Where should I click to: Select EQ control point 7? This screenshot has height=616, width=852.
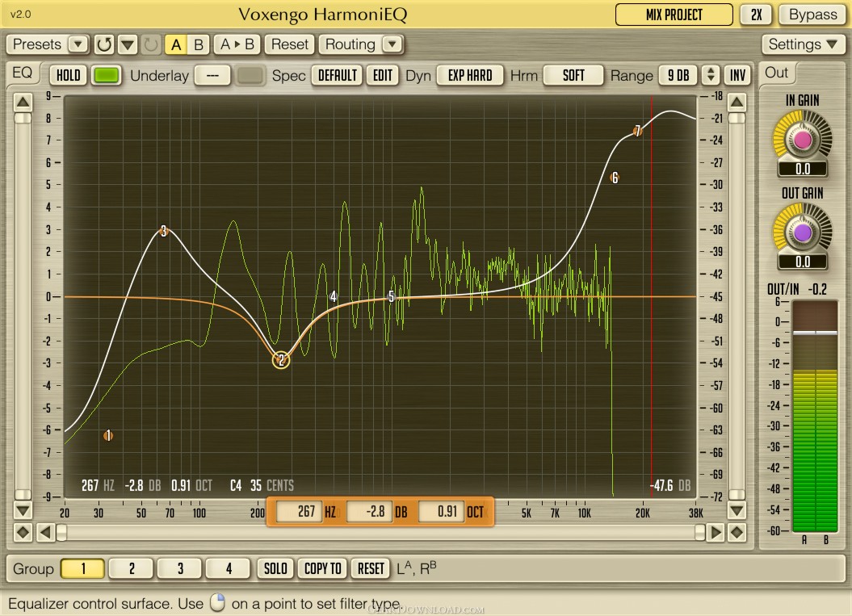pos(637,131)
